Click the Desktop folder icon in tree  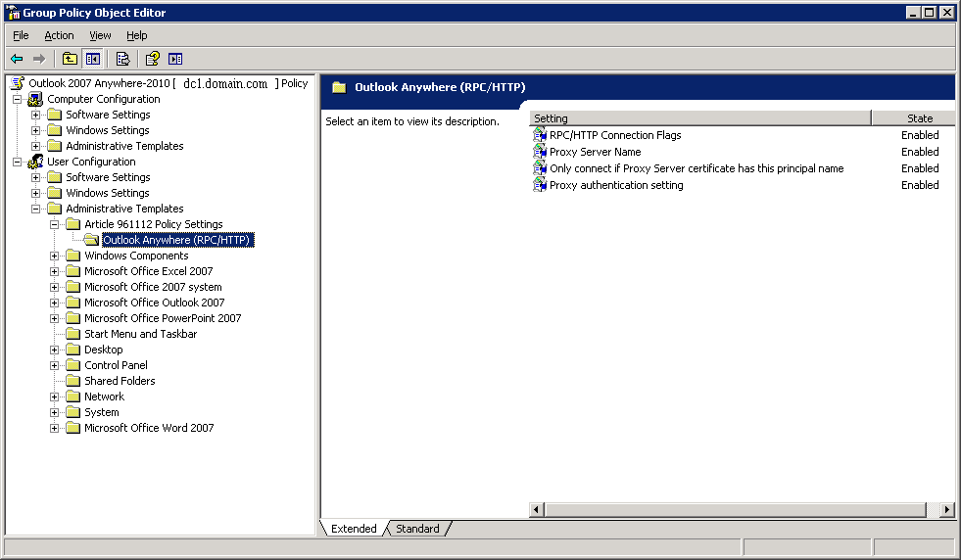point(72,350)
